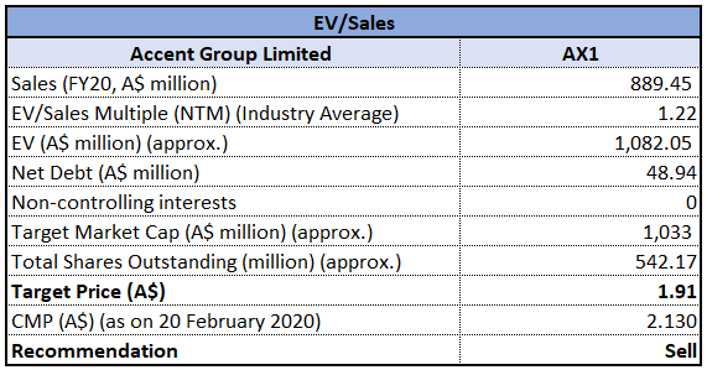The height and width of the screenshot is (370, 707).
Task: Click the EV/Sales Multiple label cell
Action: (234, 113)
